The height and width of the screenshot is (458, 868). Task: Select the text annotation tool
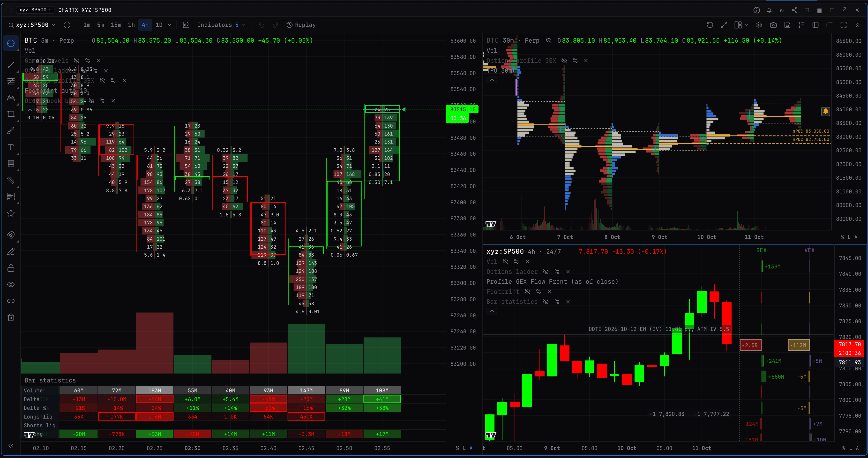tap(11, 147)
